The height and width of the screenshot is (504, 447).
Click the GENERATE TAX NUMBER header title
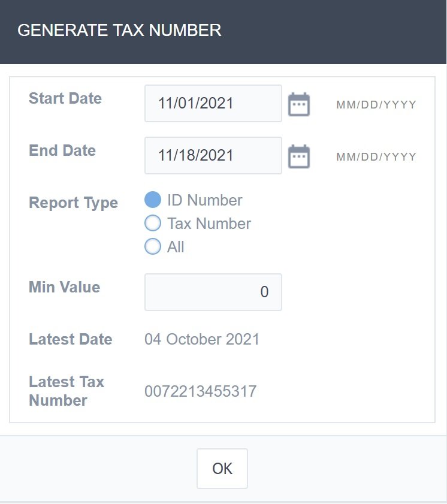coord(119,31)
